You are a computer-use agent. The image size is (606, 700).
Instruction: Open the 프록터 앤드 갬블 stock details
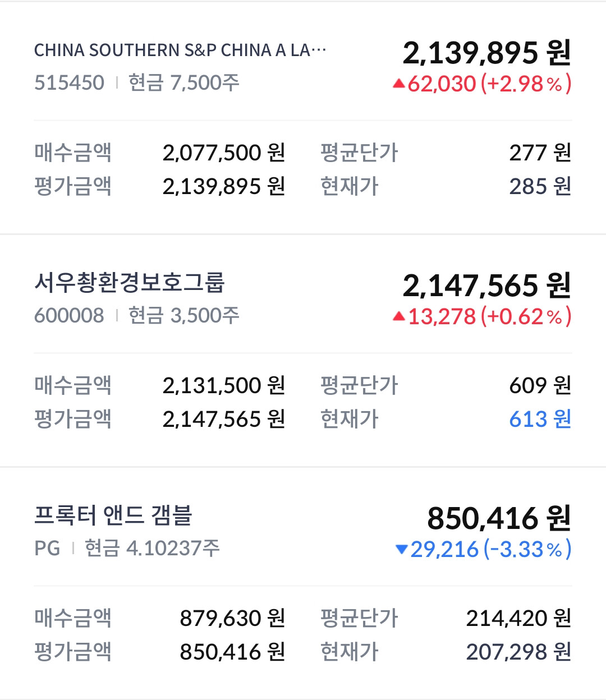coord(113,515)
